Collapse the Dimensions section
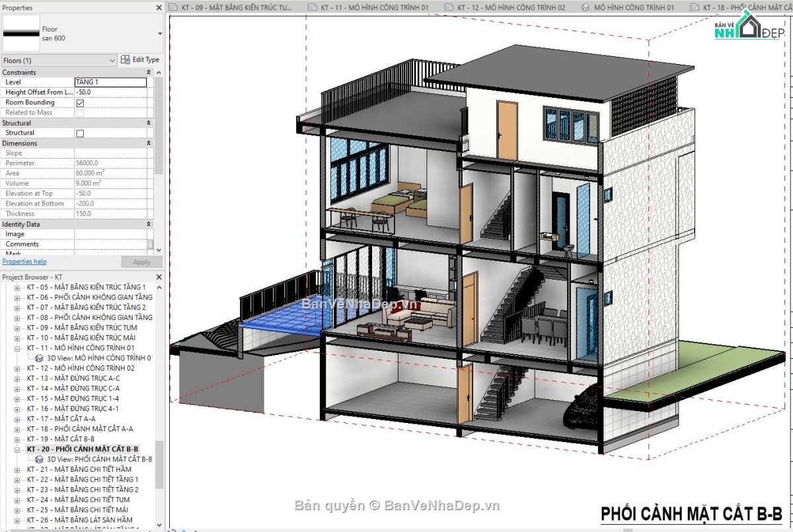This screenshot has height=532, width=793. pyautogui.click(x=149, y=143)
